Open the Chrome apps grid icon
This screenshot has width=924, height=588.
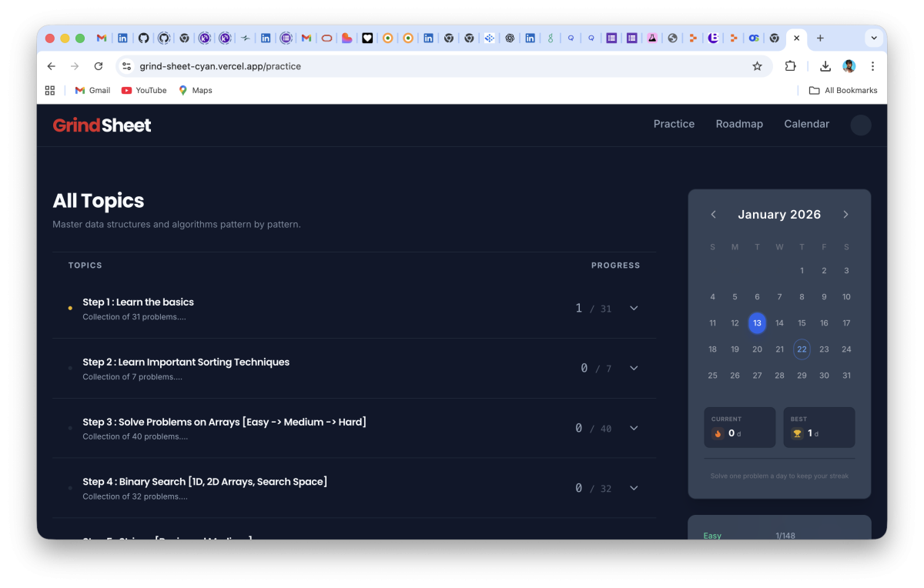pos(50,90)
